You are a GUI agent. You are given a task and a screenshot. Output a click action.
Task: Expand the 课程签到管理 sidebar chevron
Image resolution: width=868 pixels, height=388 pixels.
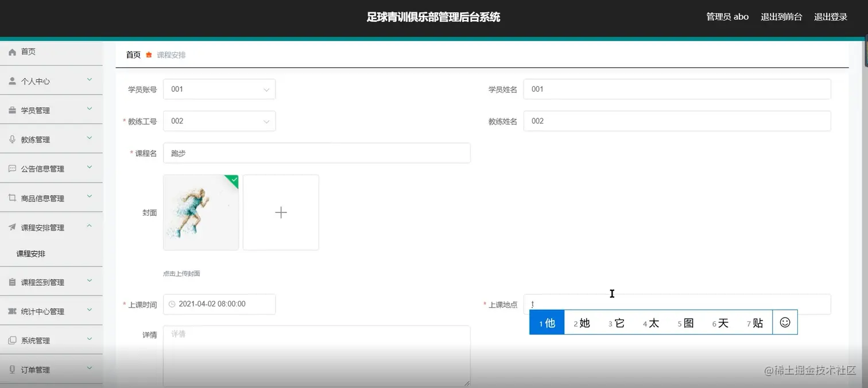click(x=90, y=281)
